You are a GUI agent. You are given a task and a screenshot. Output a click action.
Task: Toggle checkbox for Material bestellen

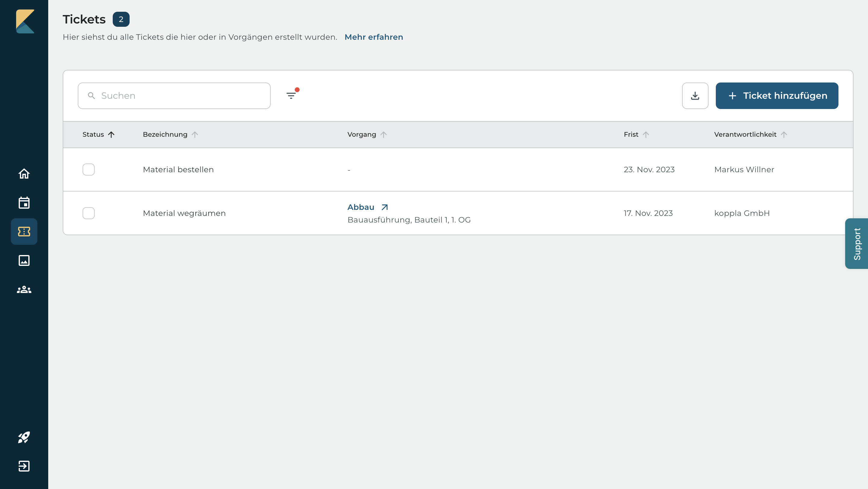89,170
